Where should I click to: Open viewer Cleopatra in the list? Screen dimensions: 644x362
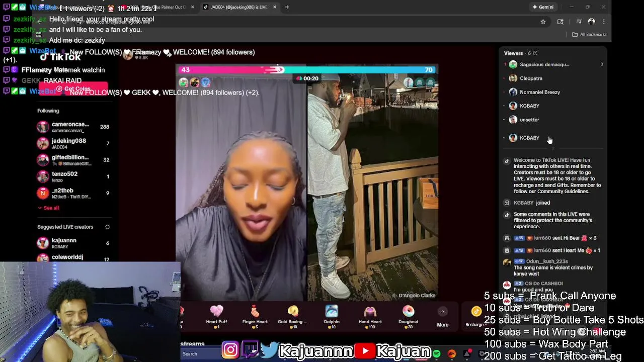(553, 78)
